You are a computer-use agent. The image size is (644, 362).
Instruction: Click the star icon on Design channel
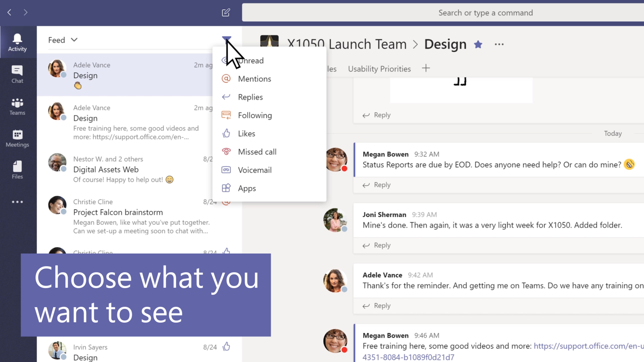(x=478, y=43)
